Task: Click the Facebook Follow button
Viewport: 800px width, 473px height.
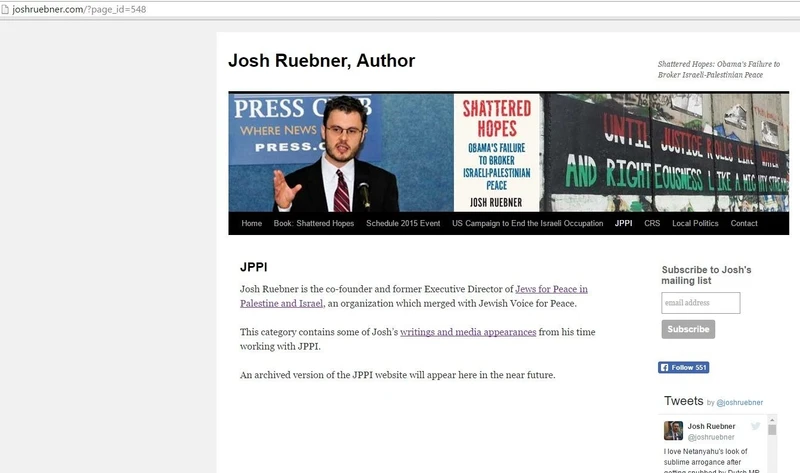Action: pos(683,367)
